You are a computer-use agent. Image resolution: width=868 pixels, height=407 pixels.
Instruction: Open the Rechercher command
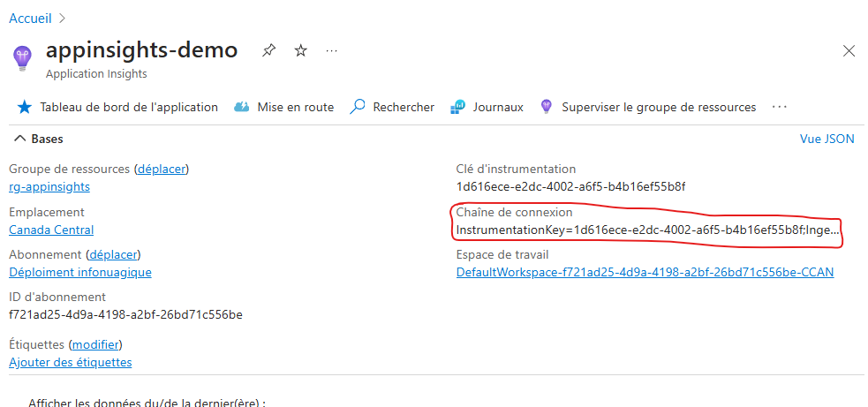tap(404, 107)
